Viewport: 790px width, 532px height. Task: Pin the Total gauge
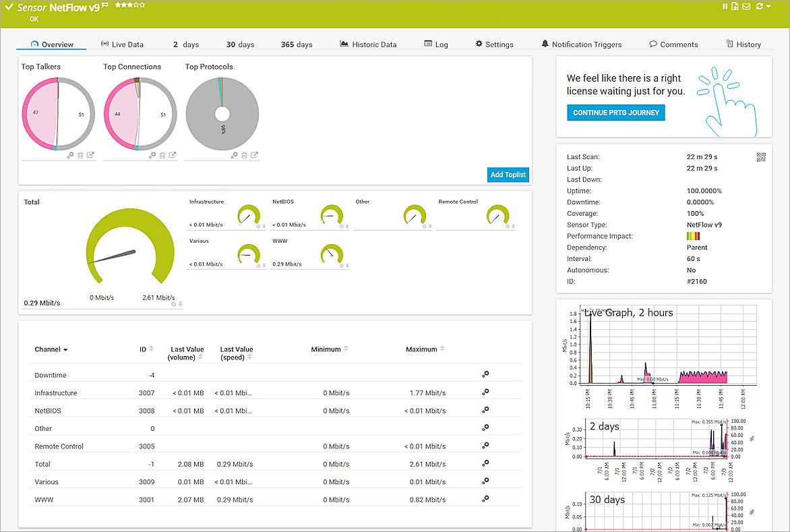[x=181, y=304]
